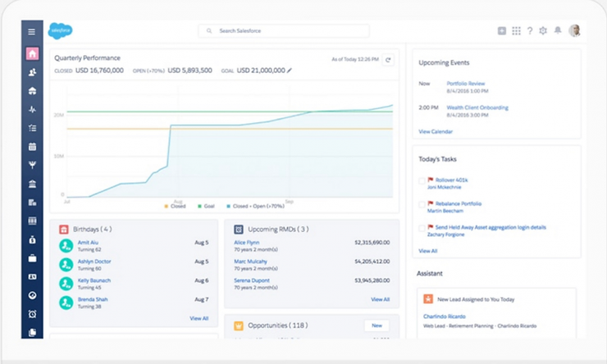Open the notifications bell

(x=558, y=30)
